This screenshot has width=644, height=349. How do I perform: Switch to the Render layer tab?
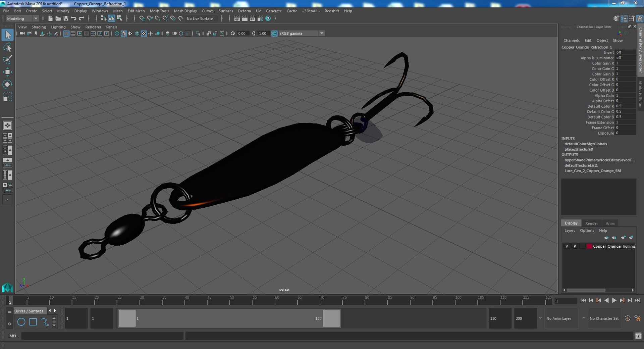pyautogui.click(x=591, y=223)
